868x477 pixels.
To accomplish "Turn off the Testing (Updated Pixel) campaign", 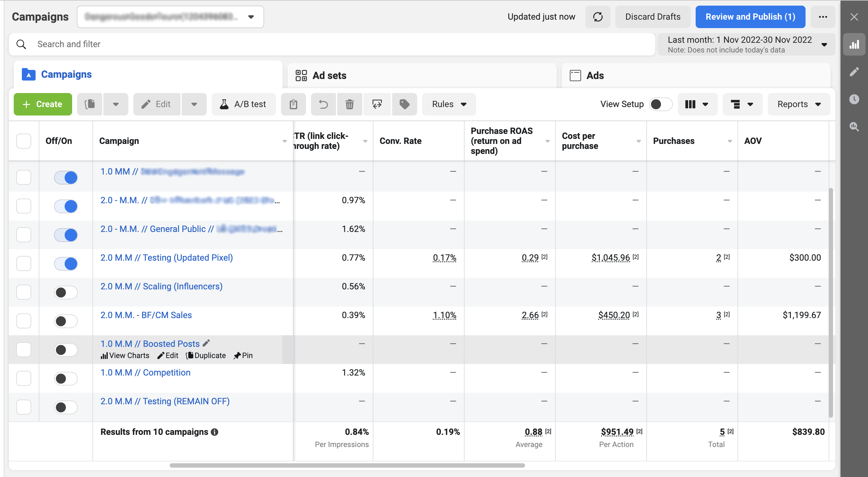I will tap(66, 263).
